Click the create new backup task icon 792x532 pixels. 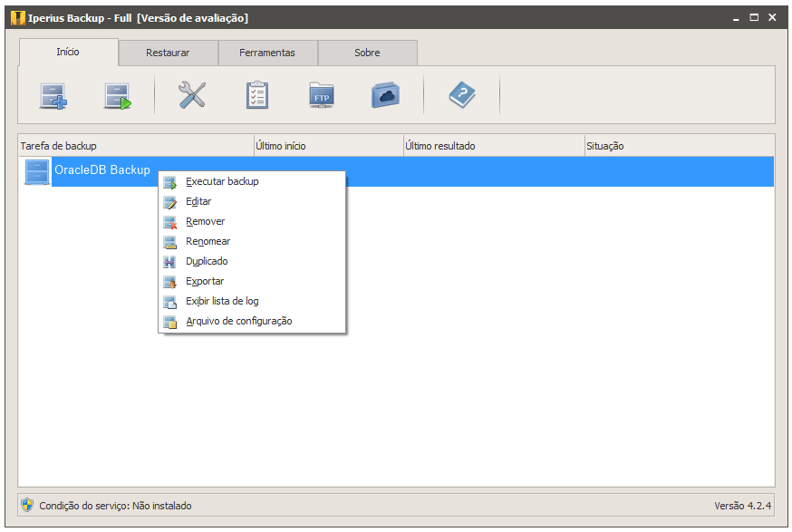point(53,96)
